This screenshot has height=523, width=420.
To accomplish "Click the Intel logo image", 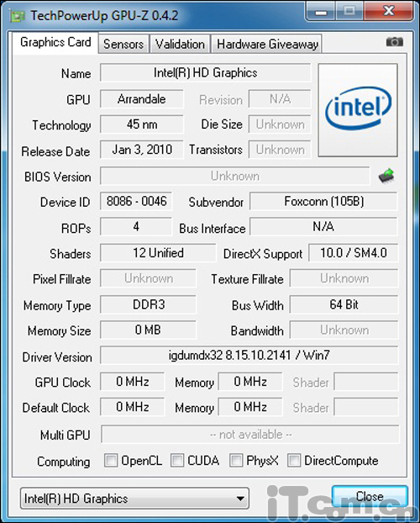I will (358, 110).
